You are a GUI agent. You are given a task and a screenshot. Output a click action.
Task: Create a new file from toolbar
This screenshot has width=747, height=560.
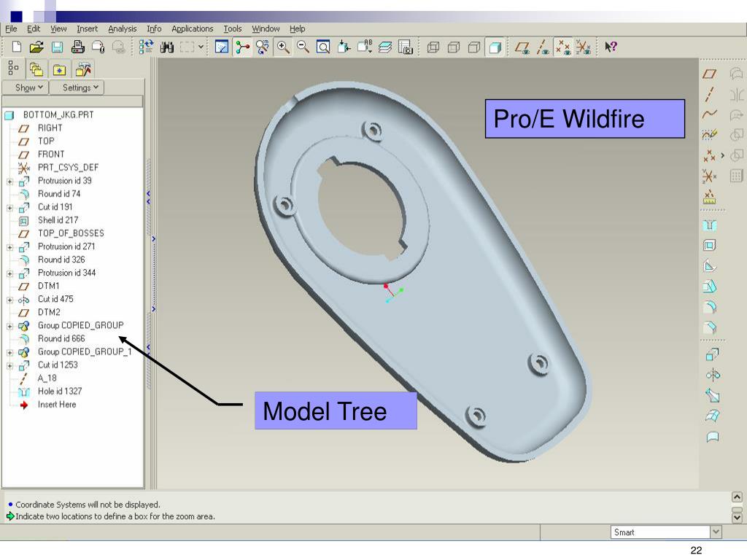17,47
